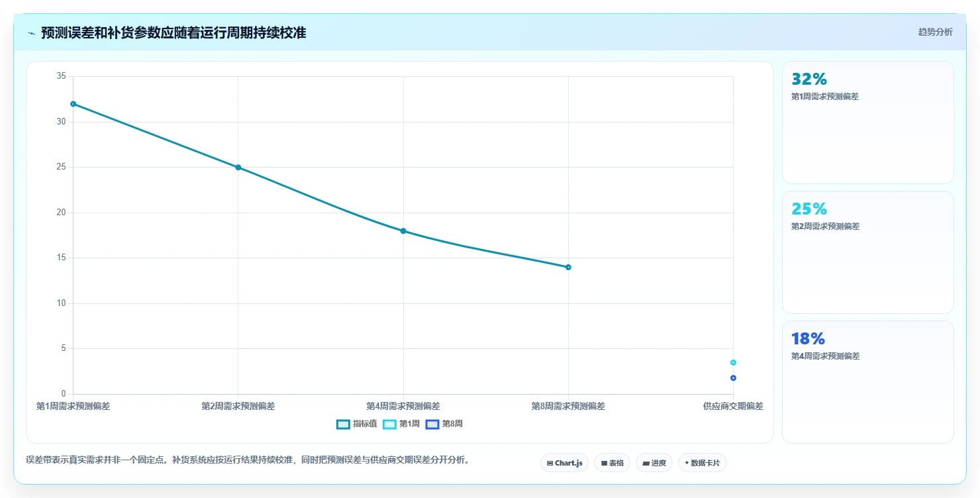Screen dimensions: 980x498
Task: Click the 第1周 legend color box
Action: coord(389,424)
